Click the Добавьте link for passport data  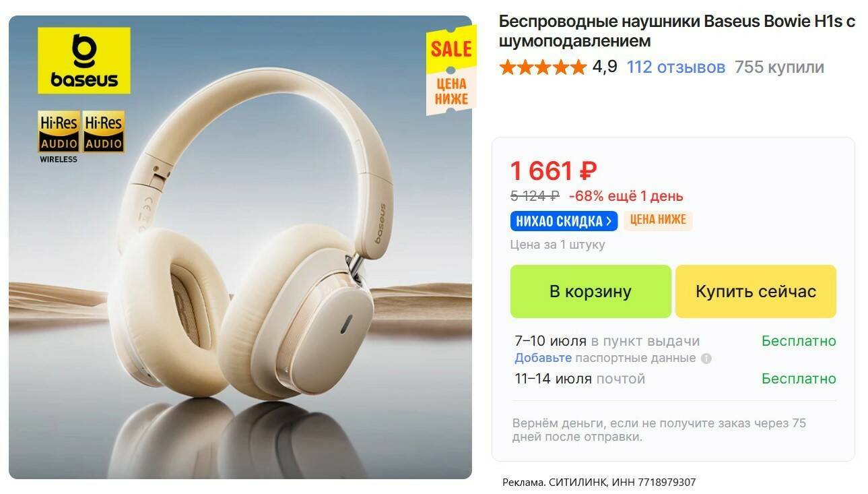[x=543, y=358]
